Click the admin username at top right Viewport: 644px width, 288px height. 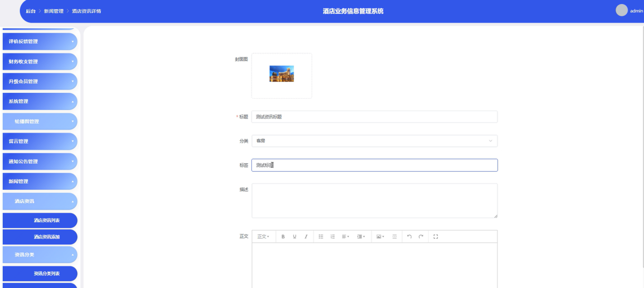tap(636, 11)
